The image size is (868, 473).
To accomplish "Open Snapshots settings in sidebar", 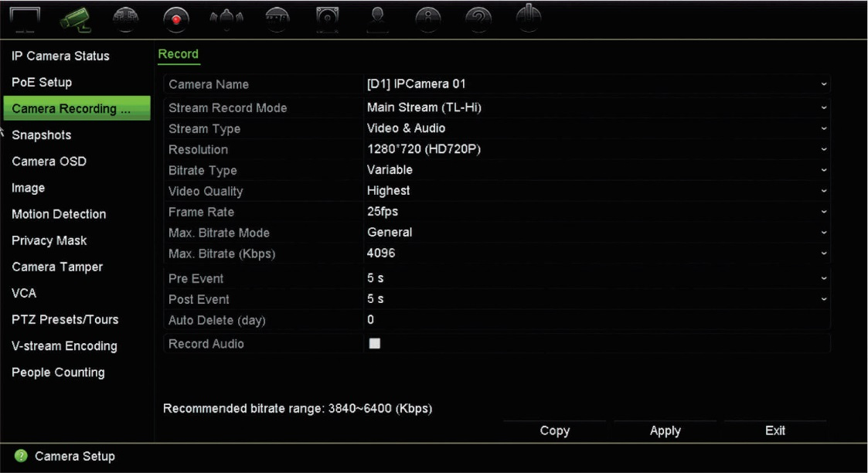I will click(42, 135).
